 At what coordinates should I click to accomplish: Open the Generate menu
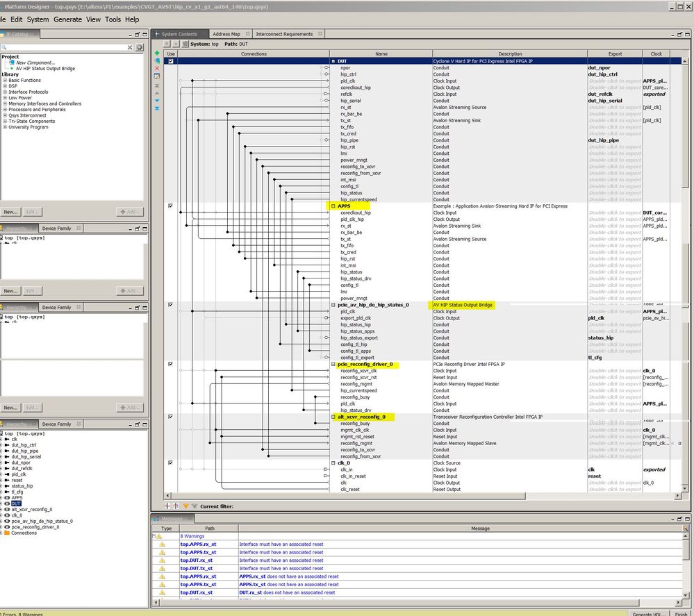tap(67, 19)
